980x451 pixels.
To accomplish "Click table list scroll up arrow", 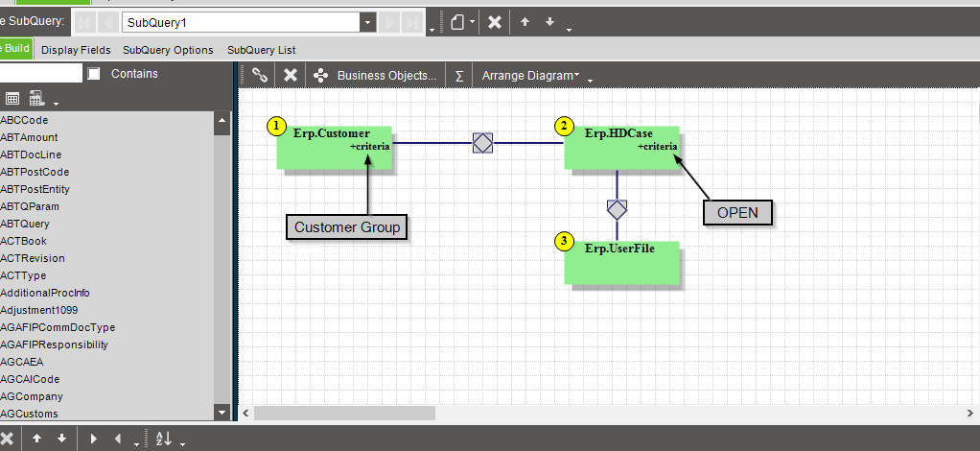I will [x=222, y=119].
